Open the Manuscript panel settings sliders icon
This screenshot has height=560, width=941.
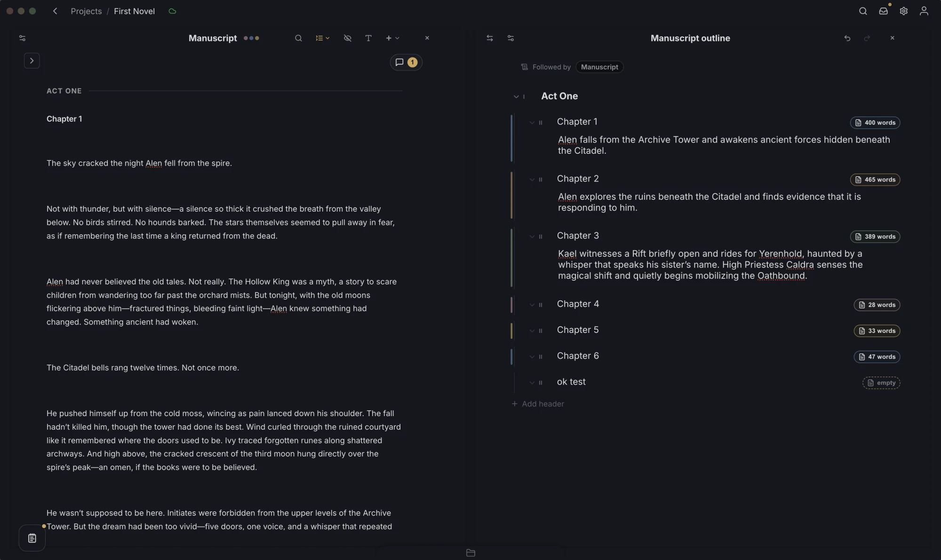point(22,38)
